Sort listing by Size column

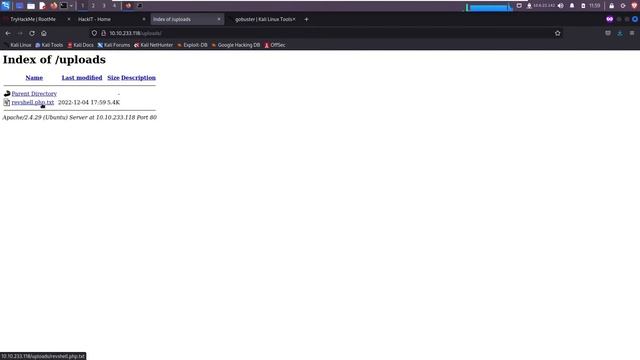point(113,78)
